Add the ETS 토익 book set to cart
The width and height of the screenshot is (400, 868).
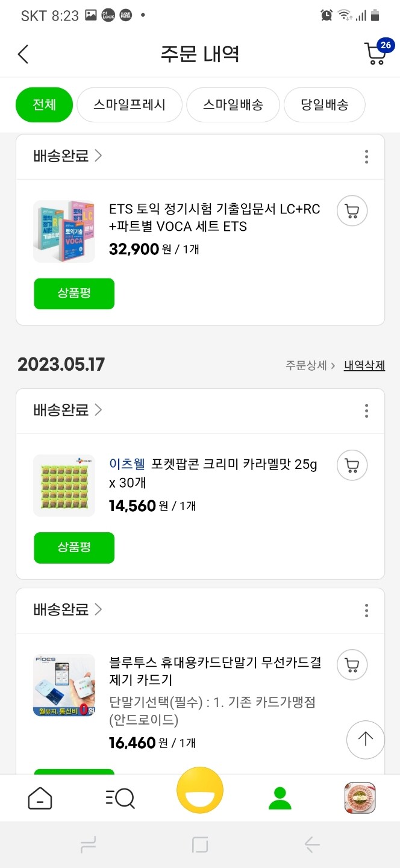coord(352,211)
